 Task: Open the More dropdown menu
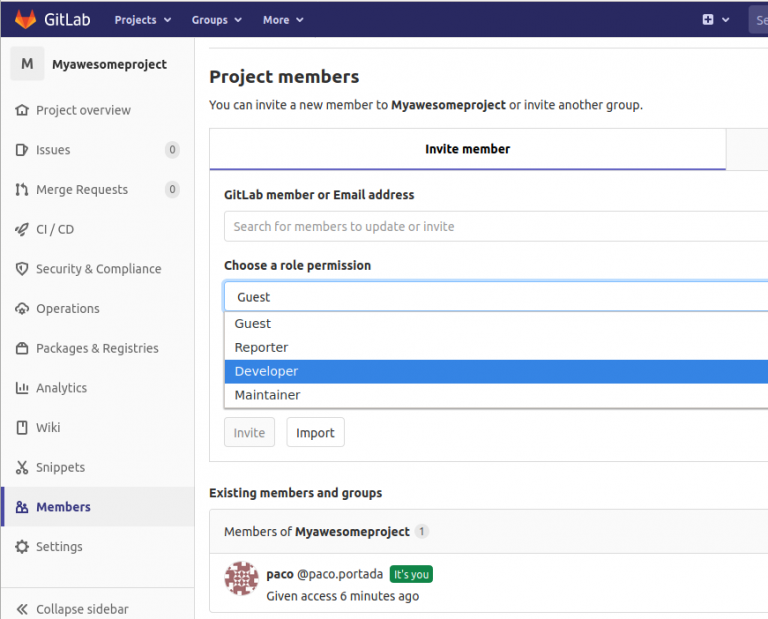point(283,20)
